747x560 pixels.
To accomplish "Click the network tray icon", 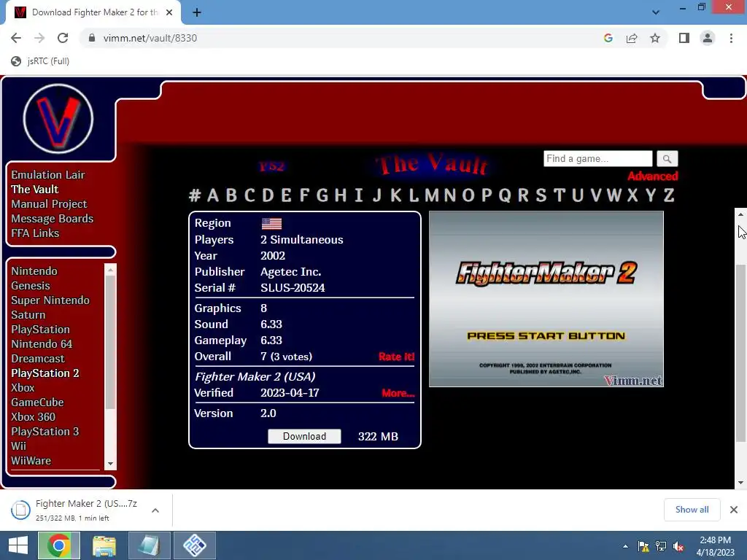I will [x=661, y=546].
